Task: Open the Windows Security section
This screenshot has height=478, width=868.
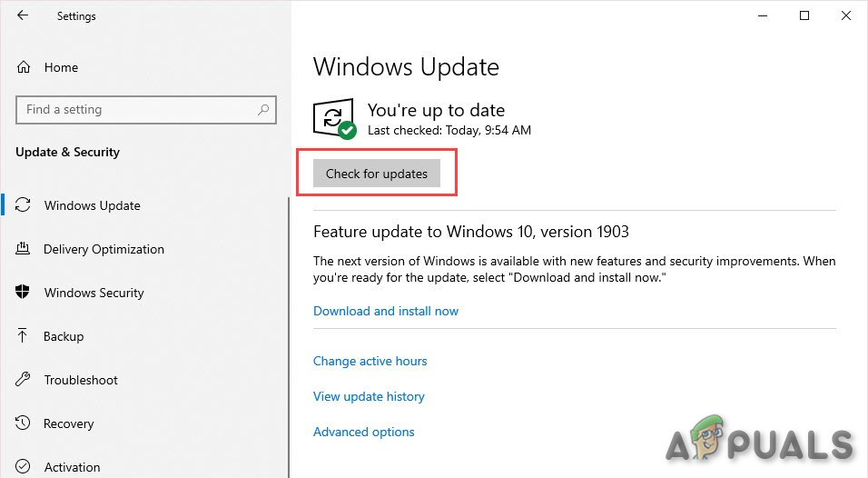Action: [94, 293]
